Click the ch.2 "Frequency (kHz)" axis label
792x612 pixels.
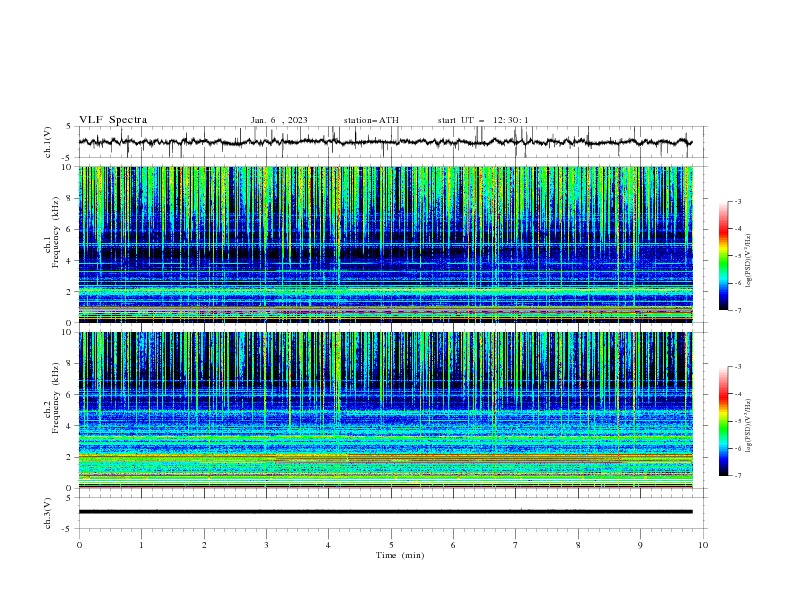click(56, 398)
